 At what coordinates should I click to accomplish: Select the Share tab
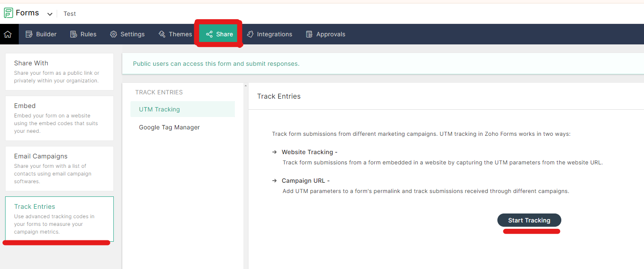[x=219, y=34]
